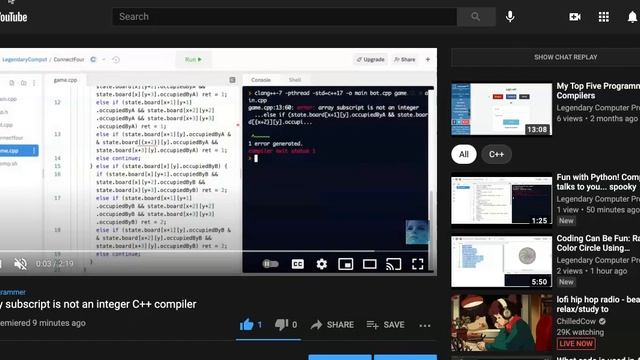Click SHOW CHAT REPLAY
640x360 pixels.
[565, 58]
